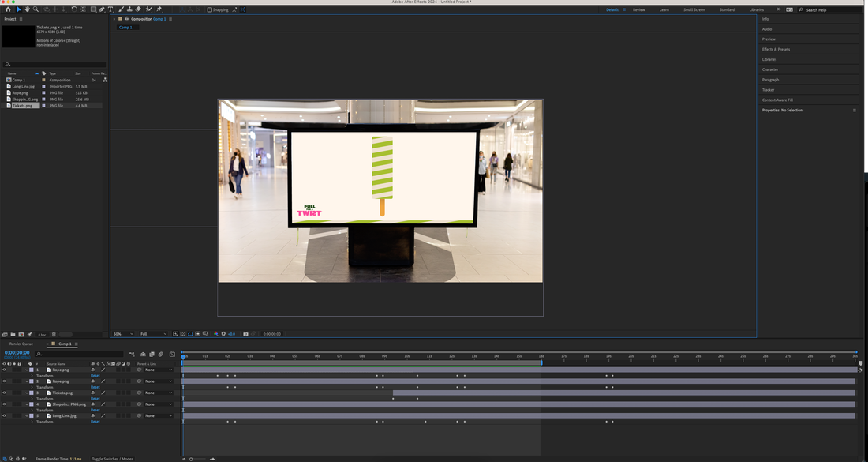Click the Reset Exposure icon in viewer footer
The height and width of the screenshot is (462, 868).
pyautogui.click(x=223, y=334)
